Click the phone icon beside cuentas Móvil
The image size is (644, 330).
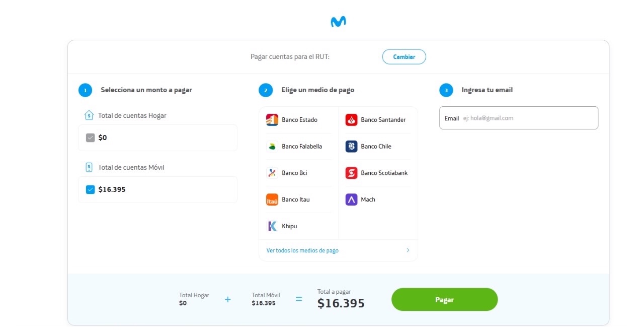[x=89, y=167]
